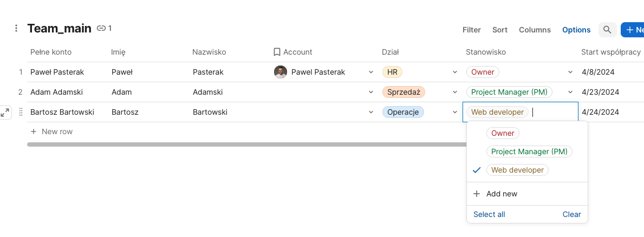Open the table's three-dot options menu
Viewport: 644px width, 237px height.
(16, 29)
